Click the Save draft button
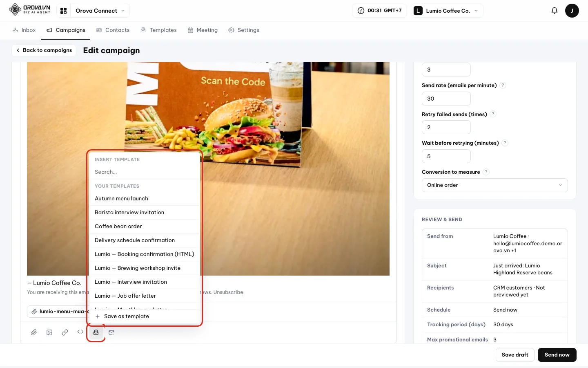Image resolution: width=588 pixels, height=368 pixels. coord(515,355)
